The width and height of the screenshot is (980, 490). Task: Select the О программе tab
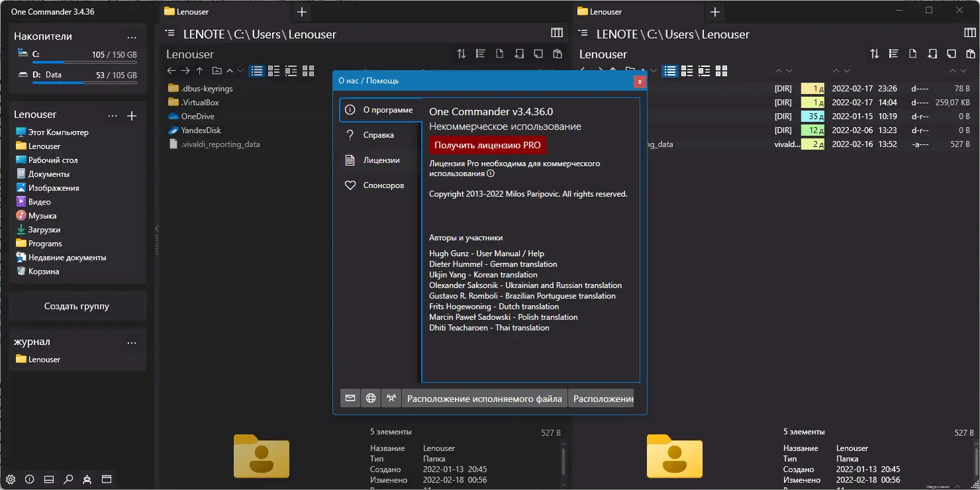380,110
